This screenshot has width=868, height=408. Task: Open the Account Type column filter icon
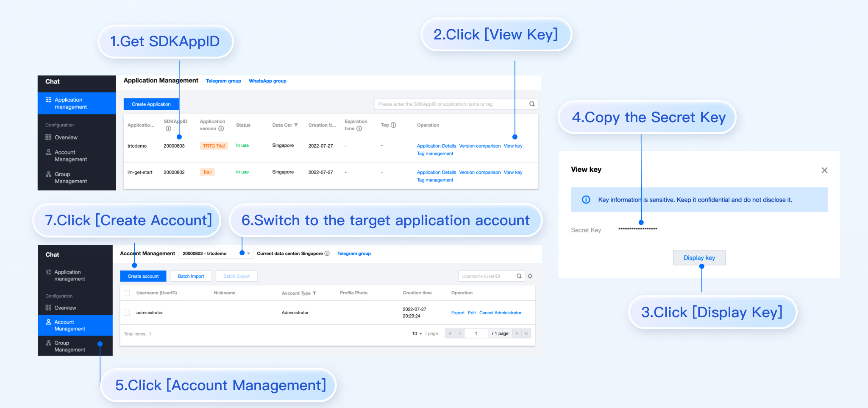pos(314,293)
